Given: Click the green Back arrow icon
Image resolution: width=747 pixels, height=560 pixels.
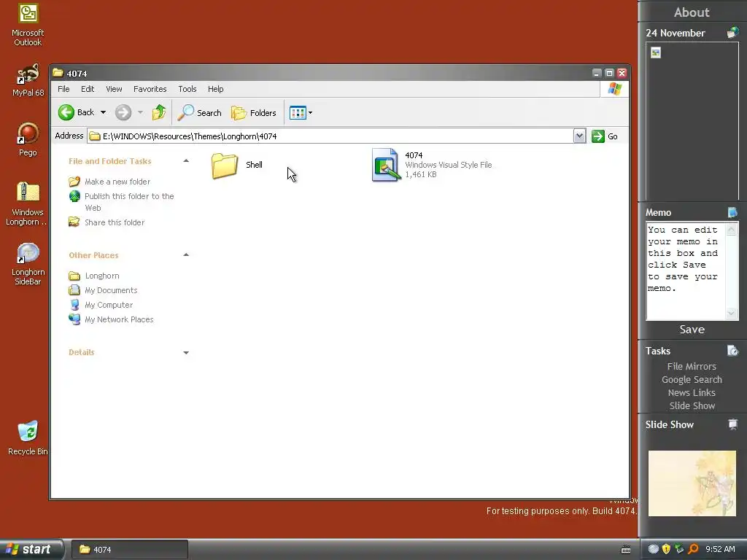Looking at the screenshot, I should point(66,112).
